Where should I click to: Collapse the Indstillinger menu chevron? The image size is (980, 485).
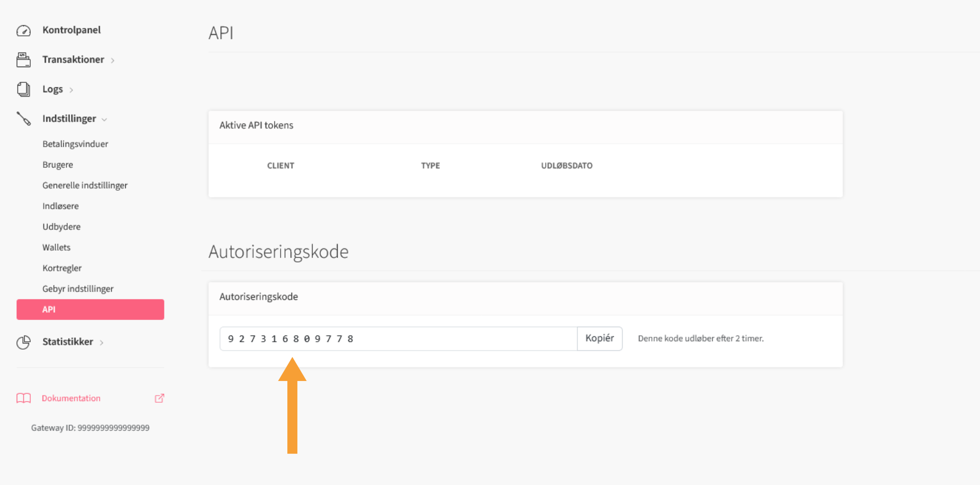105,120
